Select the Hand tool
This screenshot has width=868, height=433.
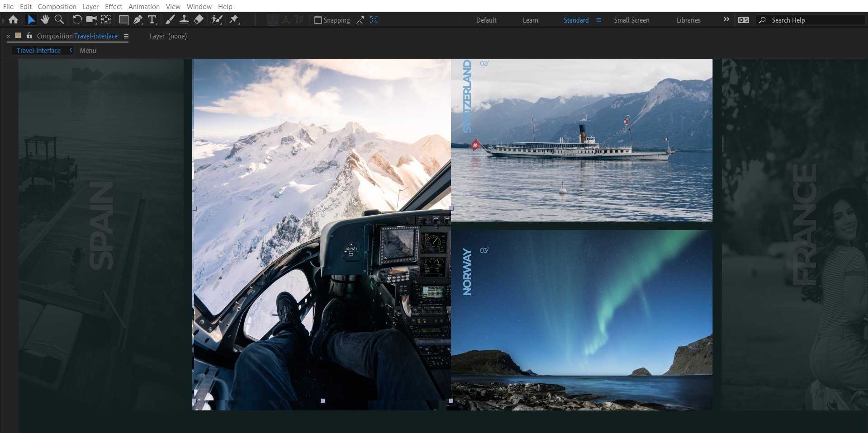(x=45, y=19)
